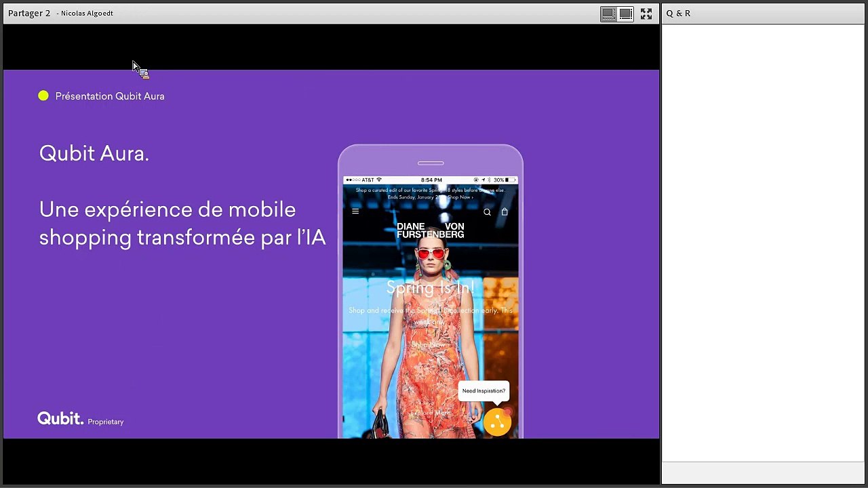The width and height of the screenshot is (868, 488).
Task: Click the battery indicator showing 30% on the phone
Action: pyautogui.click(x=505, y=180)
